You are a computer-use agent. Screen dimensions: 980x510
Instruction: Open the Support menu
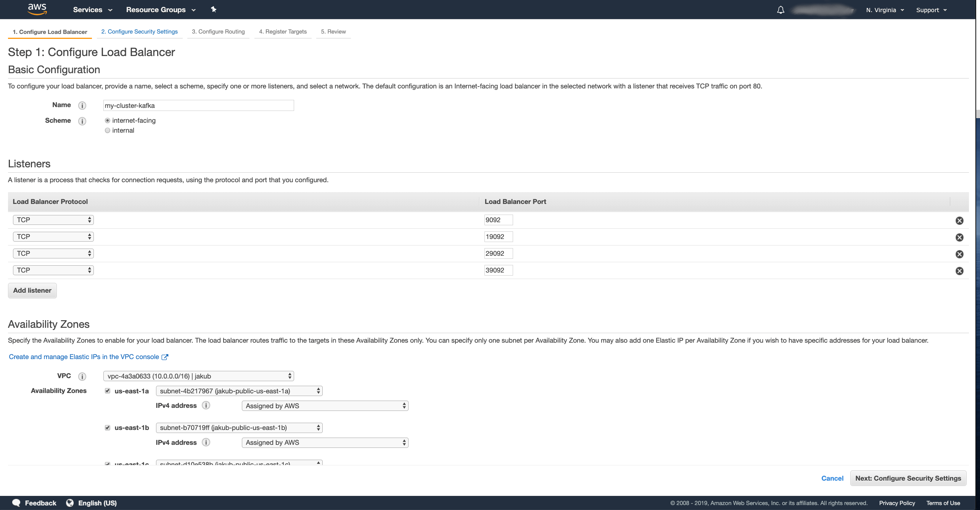(932, 10)
